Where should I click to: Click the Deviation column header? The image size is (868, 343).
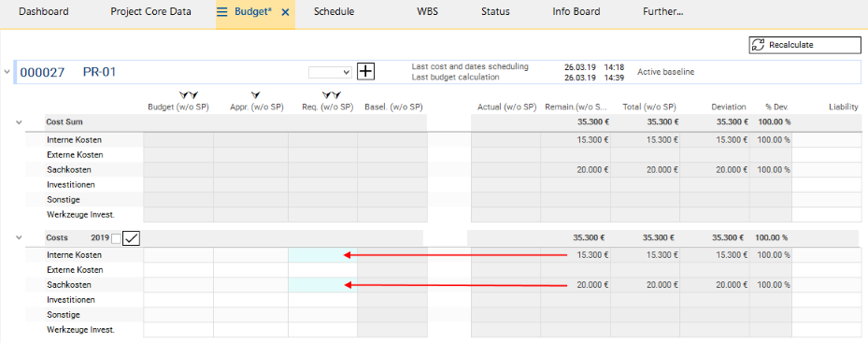point(729,107)
